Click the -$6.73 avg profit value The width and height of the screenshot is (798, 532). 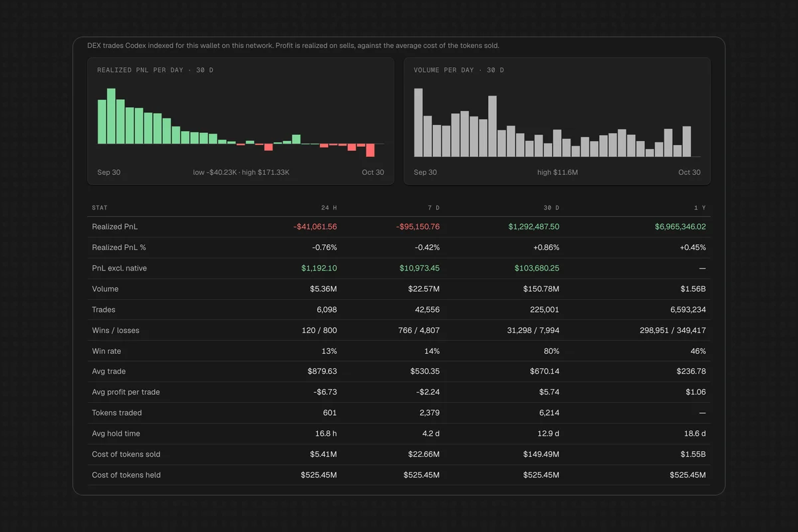point(326,392)
